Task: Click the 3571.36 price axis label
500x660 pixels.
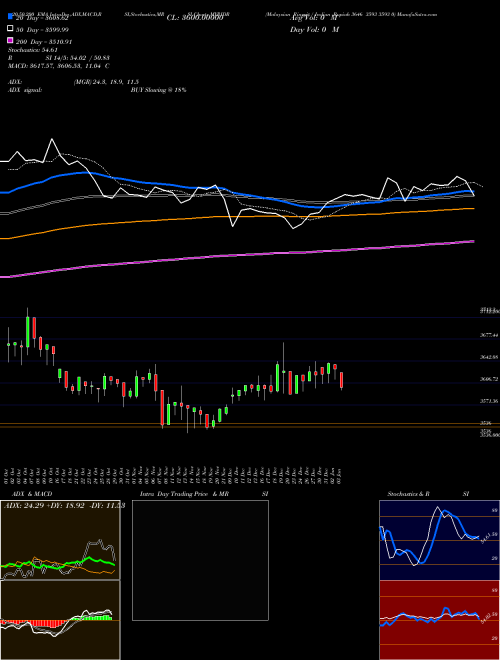Action: click(489, 401)
